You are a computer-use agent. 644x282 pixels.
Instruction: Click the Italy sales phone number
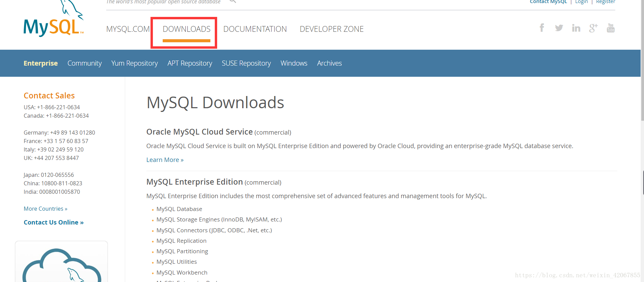pos(60,149)
